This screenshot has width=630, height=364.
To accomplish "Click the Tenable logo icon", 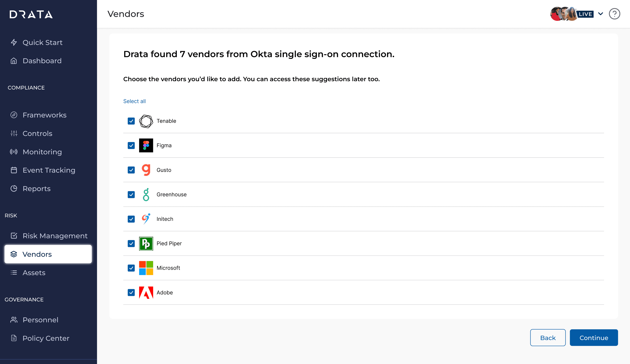I will (146, 121).
